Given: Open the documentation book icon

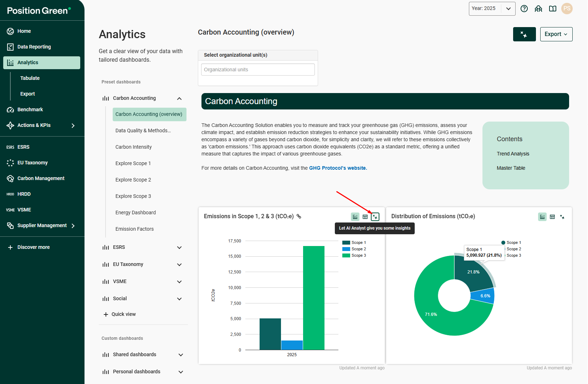Looking at the screenshot, I should click(553, 9).
